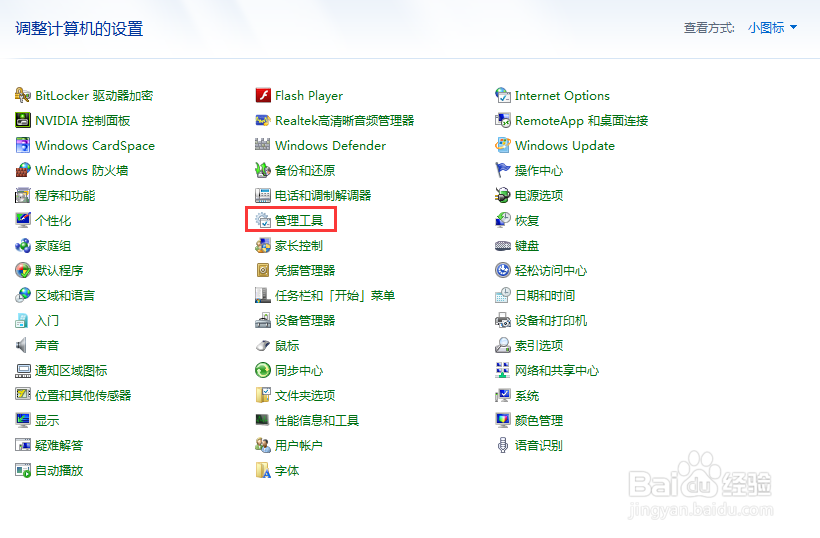Screen dimensions: 820x538
Task: Click the 区域和语言 globe icon
Action: pos(22,295)
